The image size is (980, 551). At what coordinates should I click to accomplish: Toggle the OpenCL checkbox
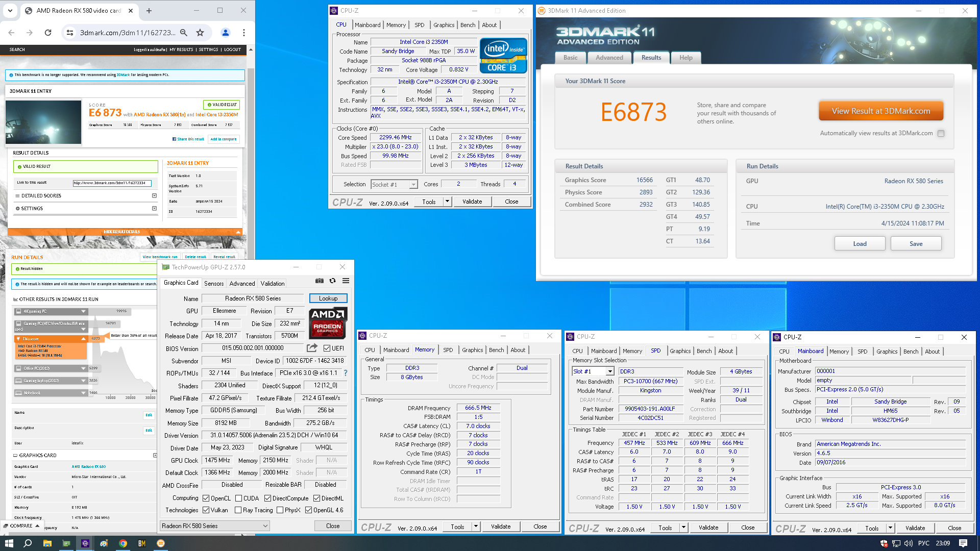(206, 498)
